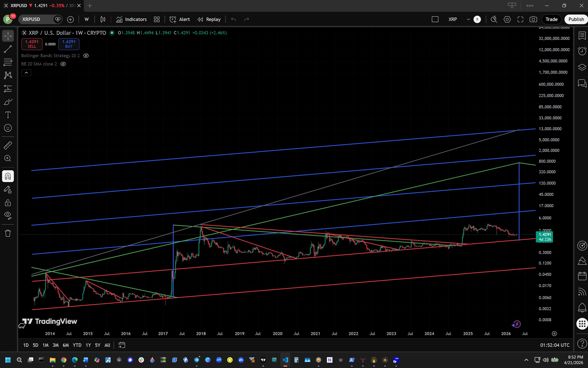This screenshot has width=588, height=368.
Task: Open chart settings from the top toolbar
Action: tap(507, 19)
